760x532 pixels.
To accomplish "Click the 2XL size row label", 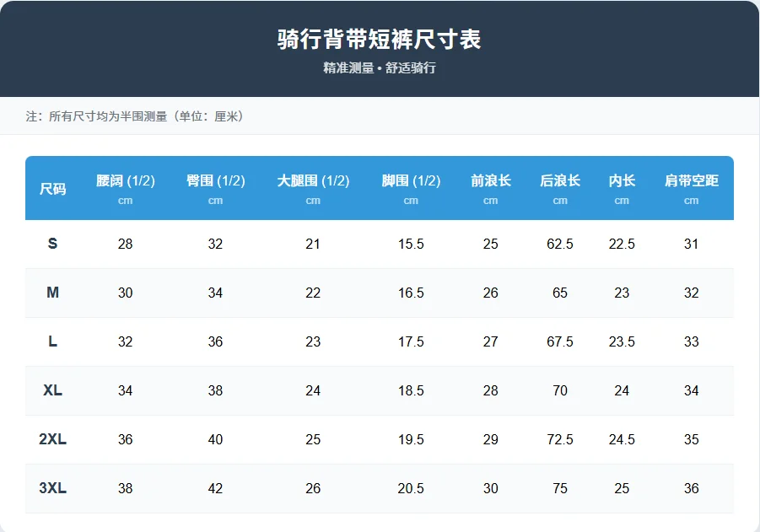I will coord(52,439).
